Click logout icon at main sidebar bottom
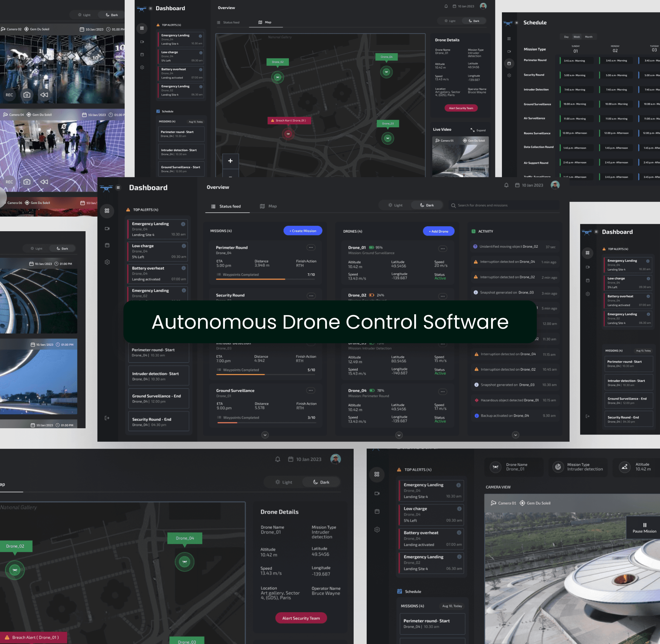 click(107, 418)
